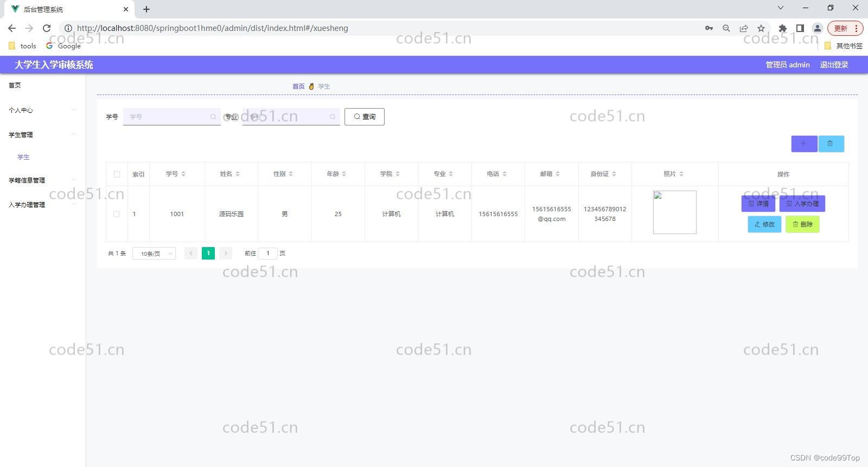This screenshot has height=467, width=868.
Task: Click the share page icon in address bar
Action: pos(744,28)
